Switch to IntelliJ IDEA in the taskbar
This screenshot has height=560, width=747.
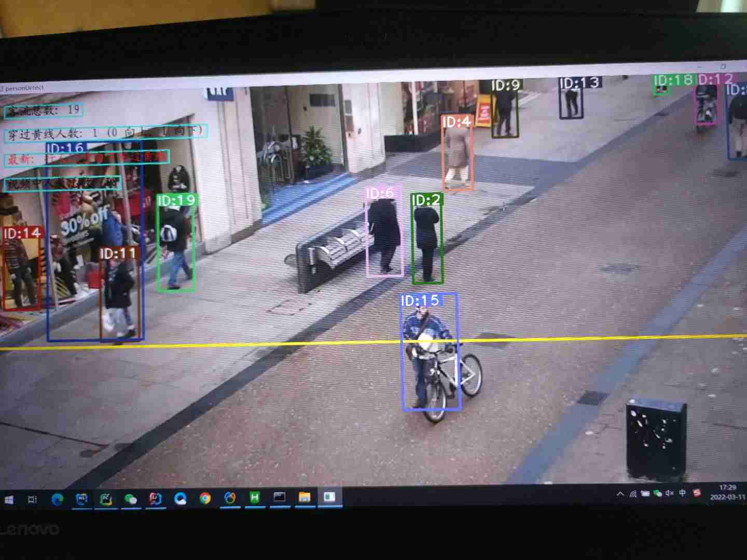(155, 498)
